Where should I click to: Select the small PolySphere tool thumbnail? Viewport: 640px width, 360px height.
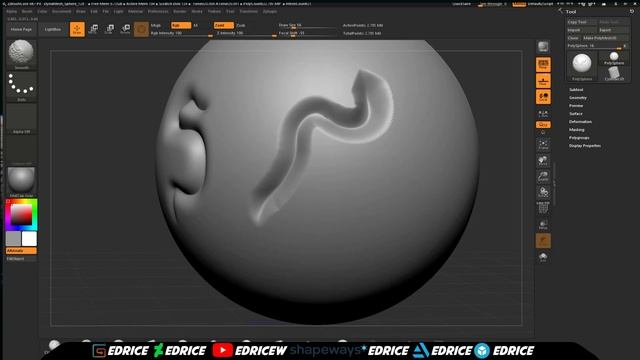(614, 58)
